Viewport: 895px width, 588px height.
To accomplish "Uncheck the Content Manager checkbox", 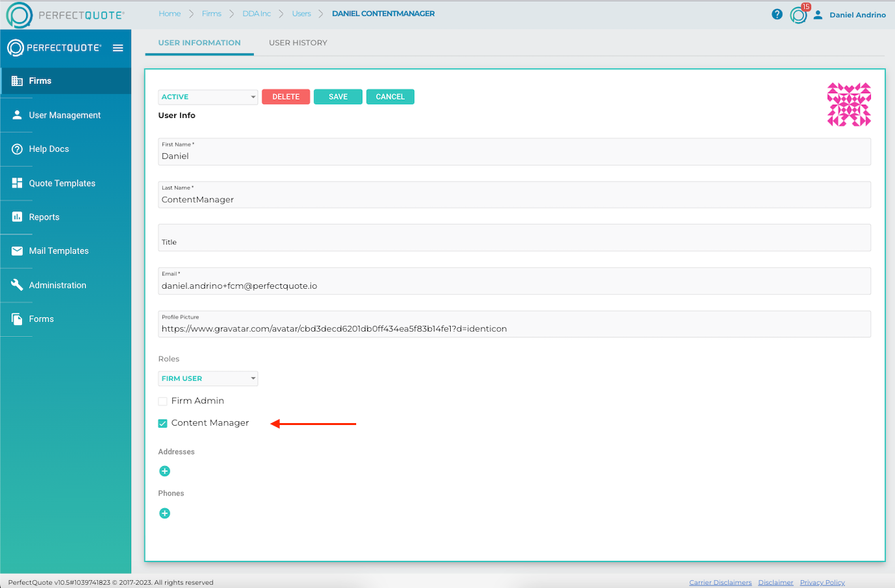I will [x=163, y=424].
